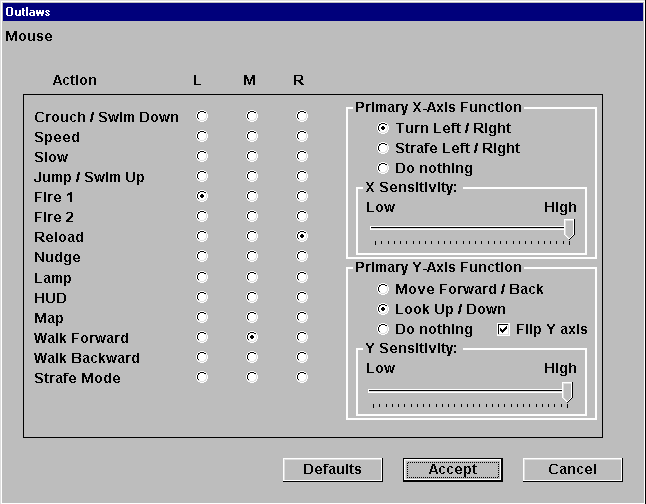Set Reload to the middle mouse button

point(252,236)
